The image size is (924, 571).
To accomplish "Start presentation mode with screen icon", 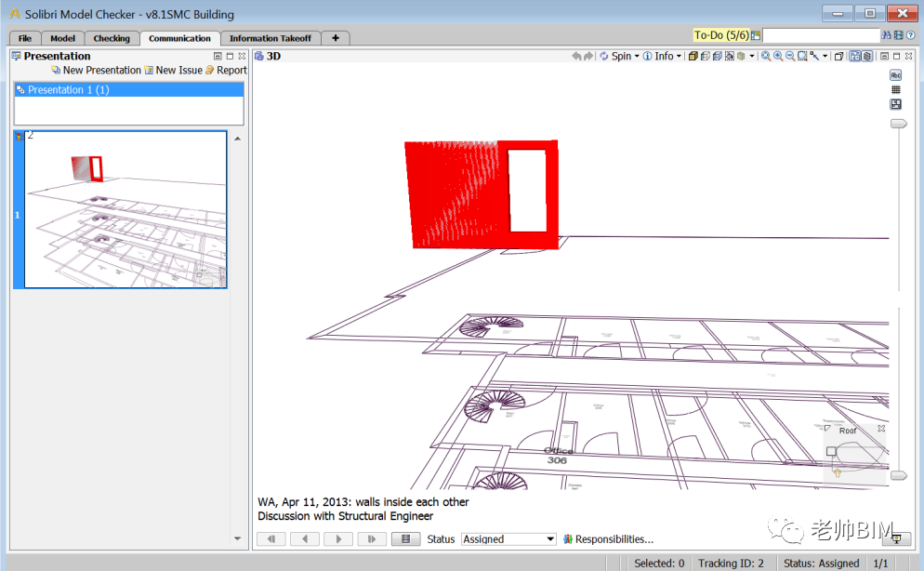I will (x=896, y=538).
